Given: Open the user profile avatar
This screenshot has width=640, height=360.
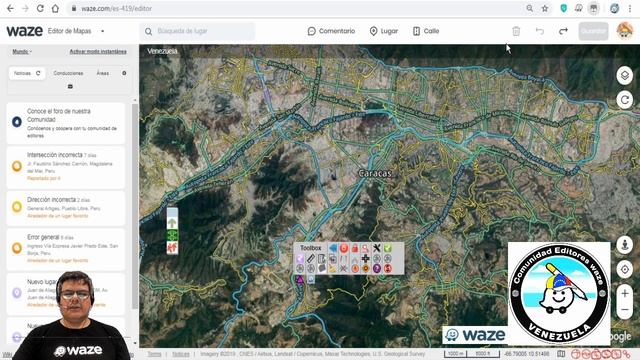Looking at the screenshot, I should [x=624, y=31].
